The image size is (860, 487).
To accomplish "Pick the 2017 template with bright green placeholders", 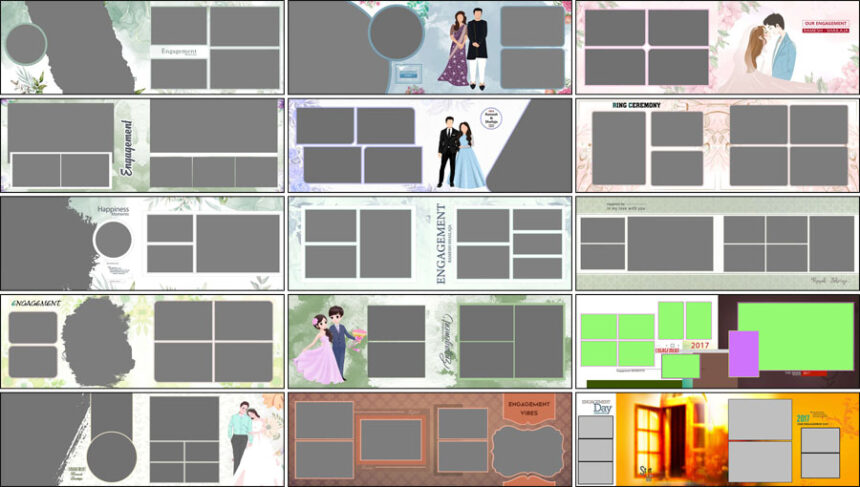I will click(717, 342).
